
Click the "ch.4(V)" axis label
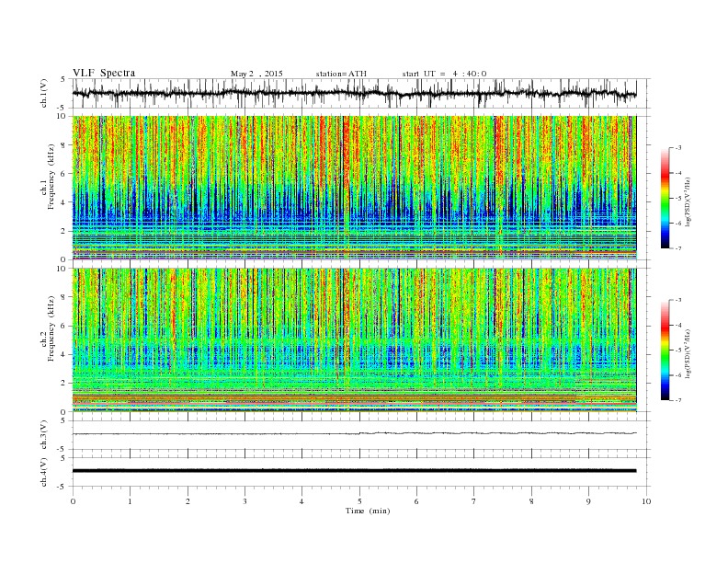coord(44,472)
